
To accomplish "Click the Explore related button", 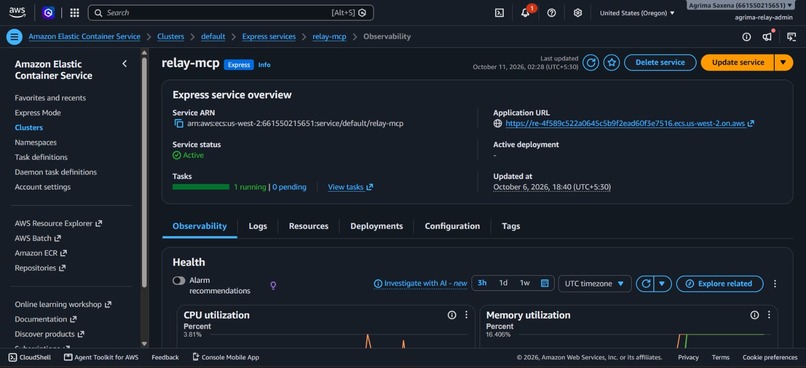I will coord(720,284).
